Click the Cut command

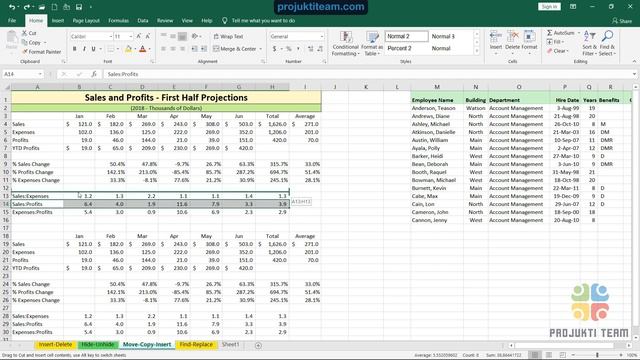tap(29, 33)
